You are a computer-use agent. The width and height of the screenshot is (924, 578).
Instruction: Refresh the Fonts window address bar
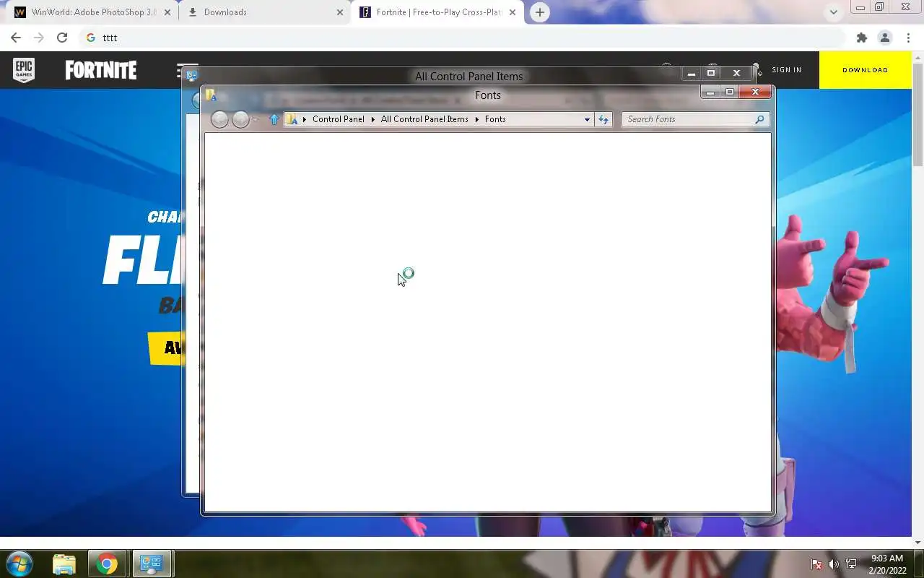pos(603,119)
